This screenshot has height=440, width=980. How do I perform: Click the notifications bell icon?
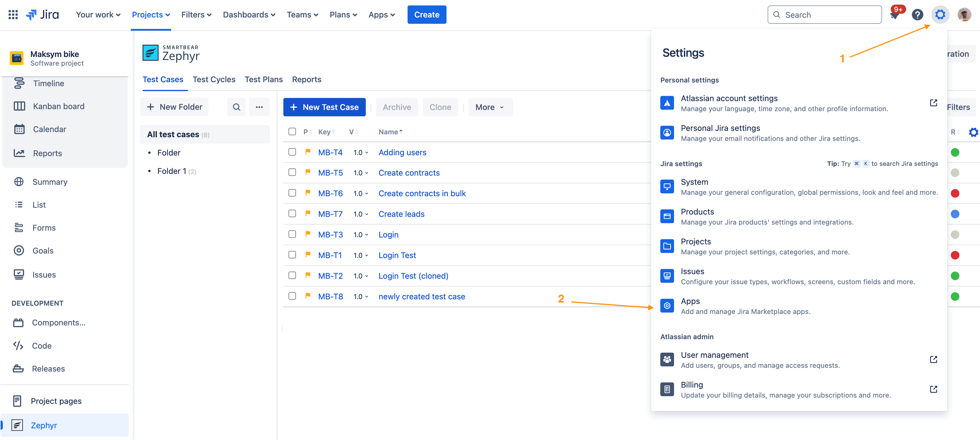pos(895,15)
